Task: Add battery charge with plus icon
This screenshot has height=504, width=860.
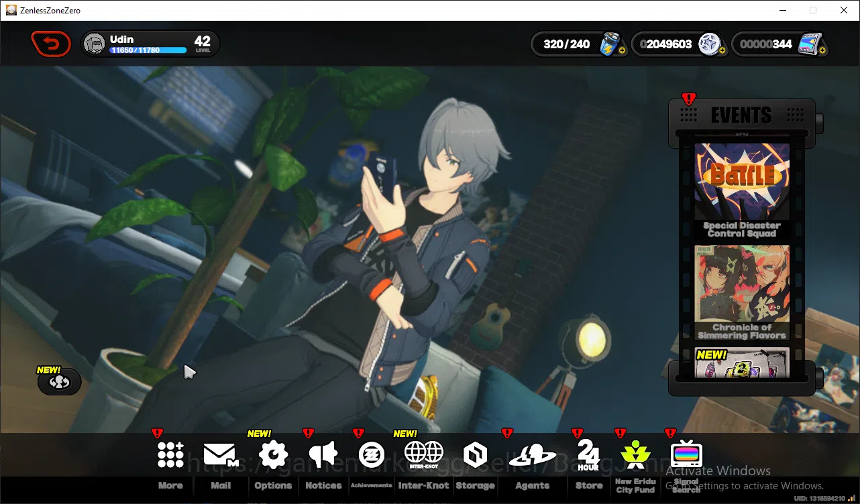Action: coord(621,50)
